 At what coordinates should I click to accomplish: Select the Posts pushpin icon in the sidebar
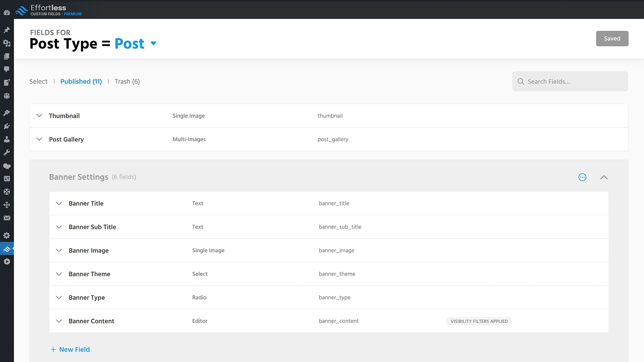tap(6, 30)
